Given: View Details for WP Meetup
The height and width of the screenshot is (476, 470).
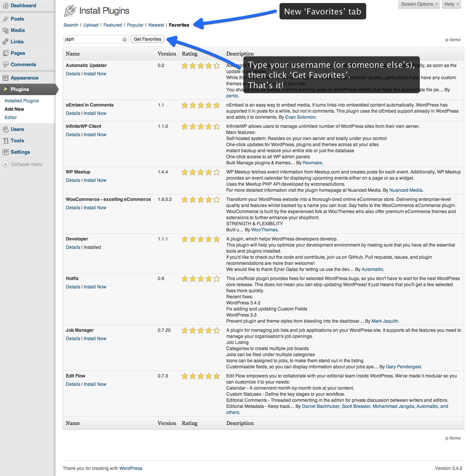Looking at the screenshot, I should 73,180.
